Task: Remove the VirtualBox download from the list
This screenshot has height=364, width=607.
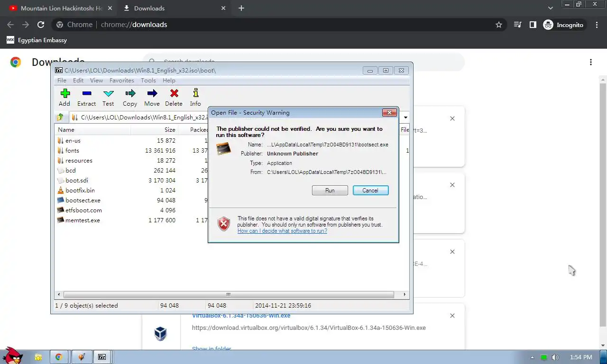Action: point(452,316)
